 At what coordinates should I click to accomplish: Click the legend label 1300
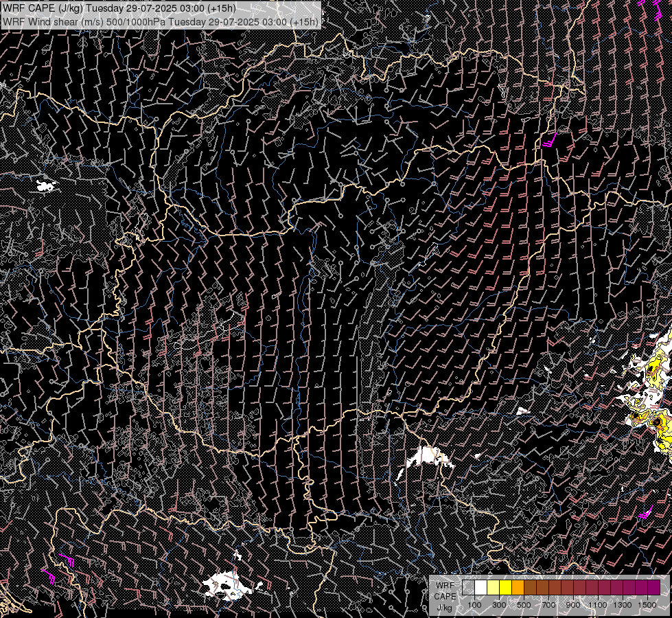click(x=623, y=605)
